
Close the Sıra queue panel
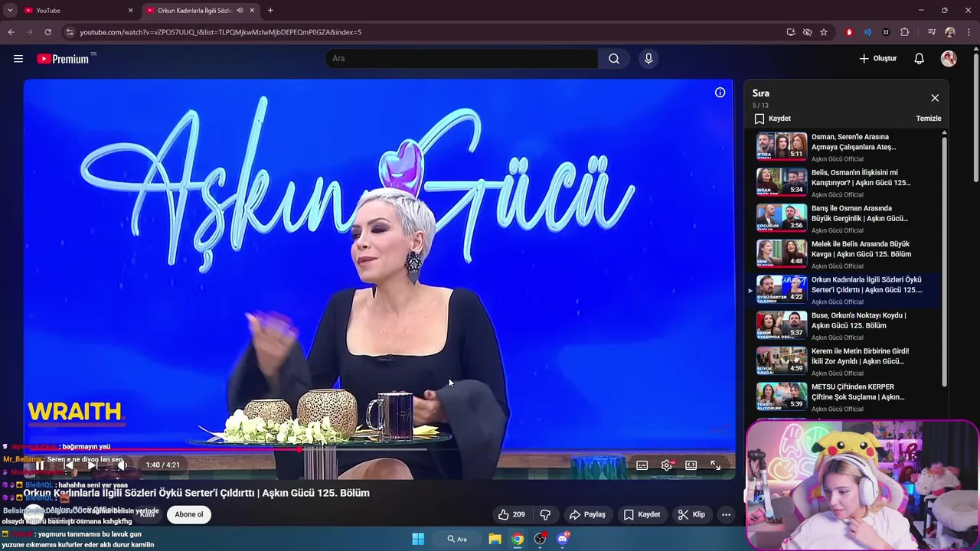pos(935,98)
